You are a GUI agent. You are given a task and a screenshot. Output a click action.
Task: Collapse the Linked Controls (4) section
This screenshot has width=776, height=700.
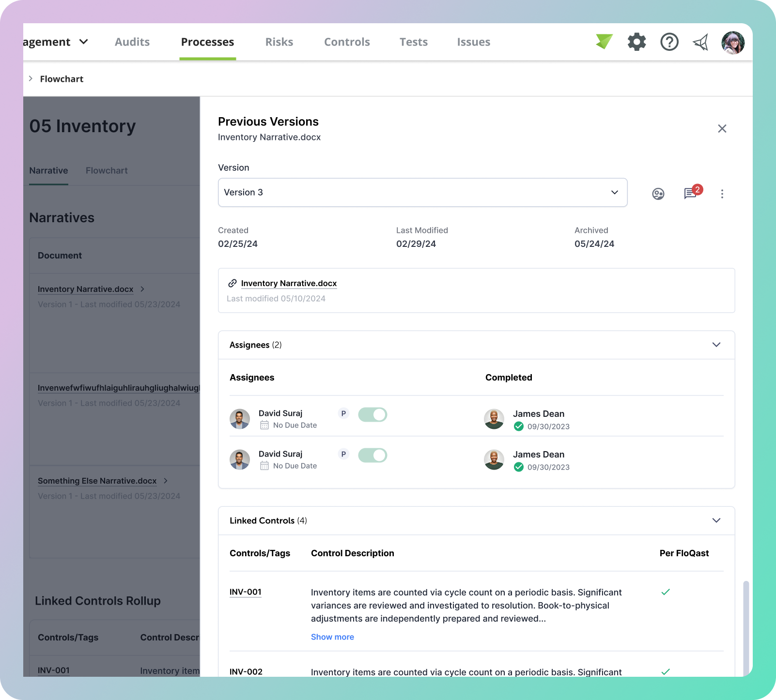[x=716, y=520]
